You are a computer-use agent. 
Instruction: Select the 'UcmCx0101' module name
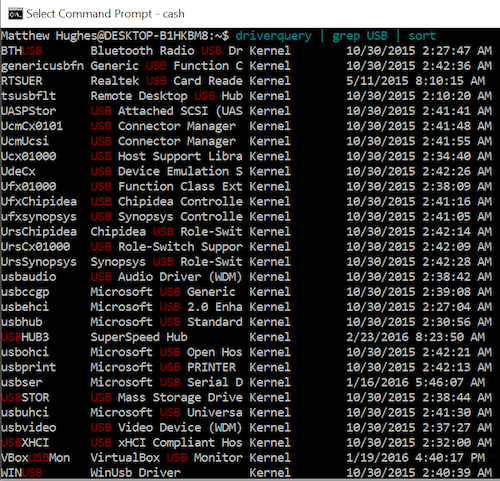pos(32,126)
